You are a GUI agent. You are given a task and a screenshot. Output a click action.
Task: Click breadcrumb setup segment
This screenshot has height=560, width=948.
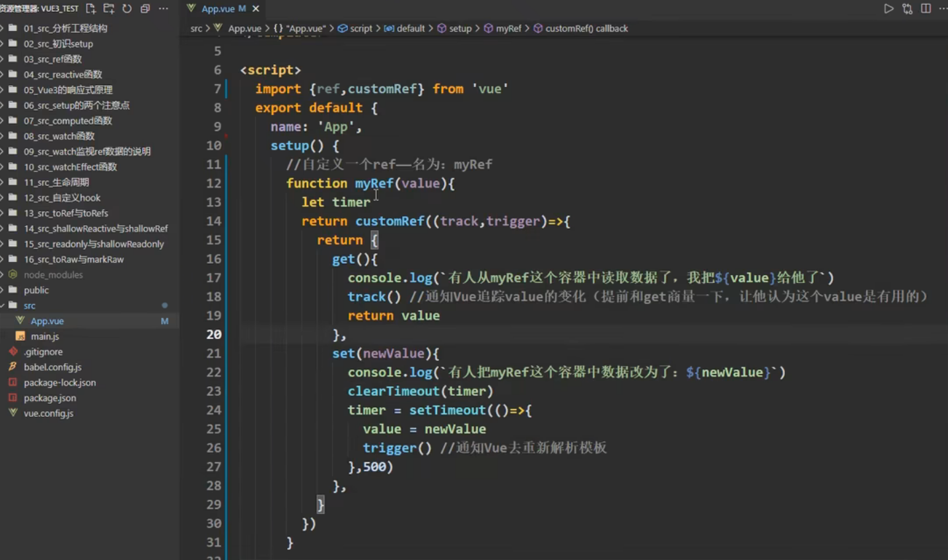pos(460,28)
